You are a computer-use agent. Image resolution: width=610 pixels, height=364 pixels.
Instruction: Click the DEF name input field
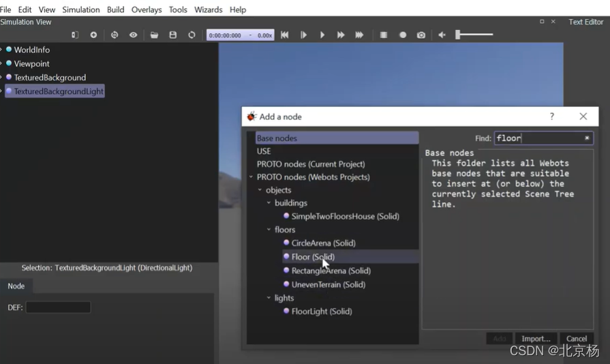[x=59, y=307]
